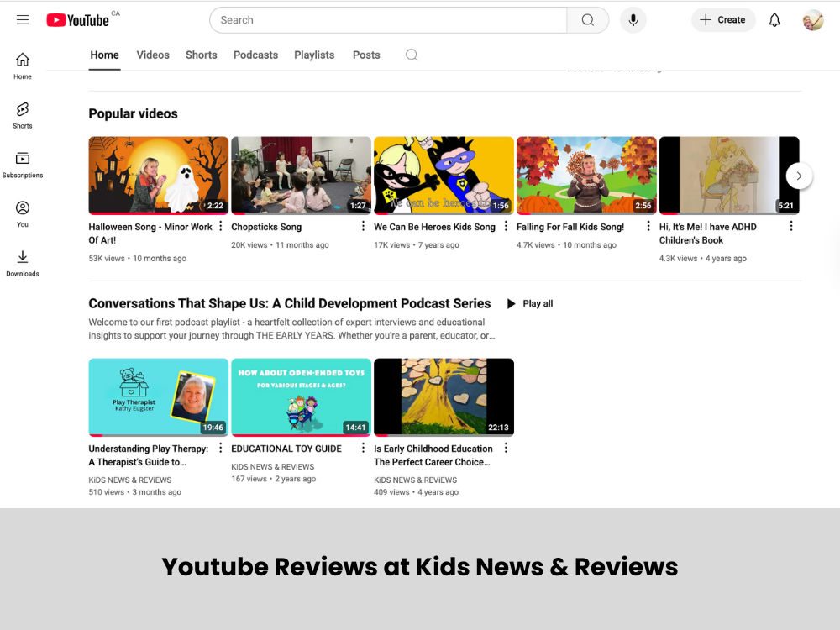Open Play Therapist Kathy Eugster thumbnail
Screen dimensions: 840x630
[x=159, y=397]
